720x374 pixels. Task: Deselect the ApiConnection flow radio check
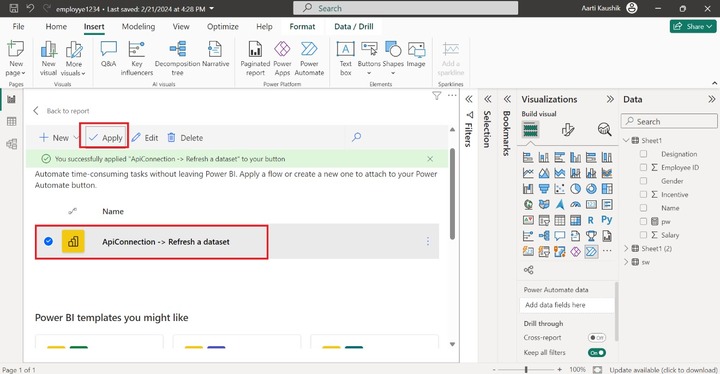[48, 241]
